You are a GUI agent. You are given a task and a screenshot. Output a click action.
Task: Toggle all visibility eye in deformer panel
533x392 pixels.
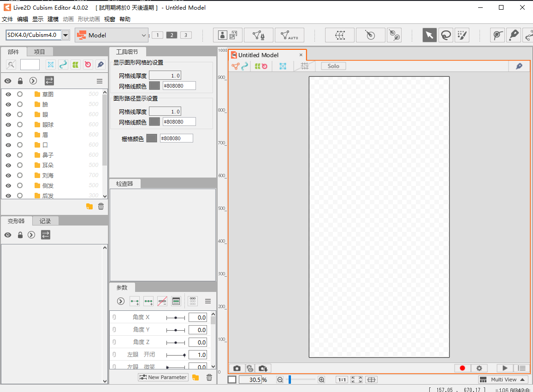tap(8, 235)
